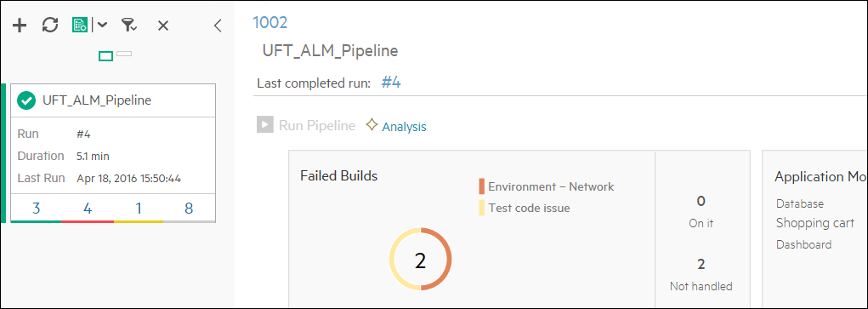The image size is (868, 309).
Task: Select the UFT_ALM_Pipeline card title
Action: 97,100
